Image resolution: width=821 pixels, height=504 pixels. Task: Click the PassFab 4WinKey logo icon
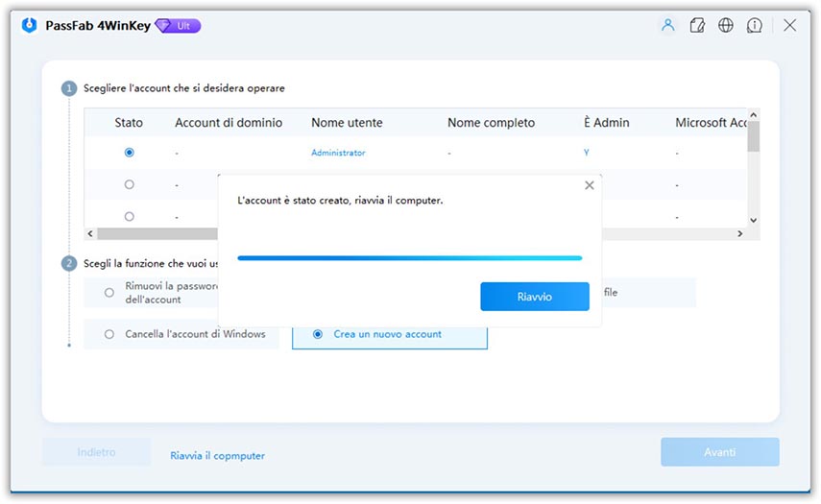tap(31, 26)
